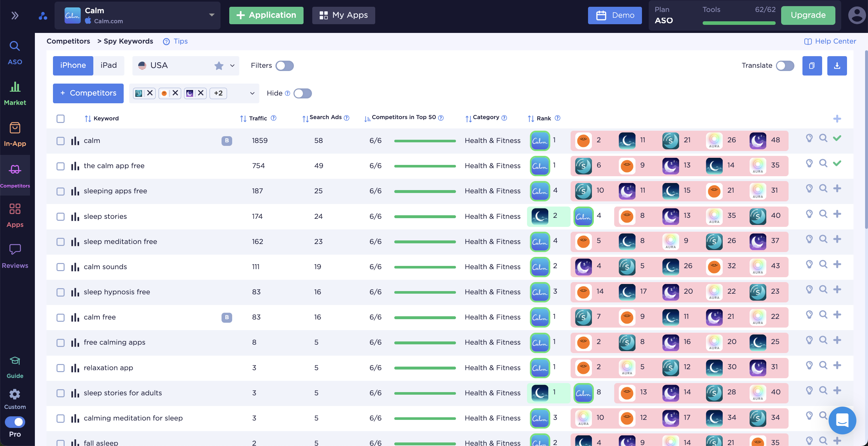This screenshot has width=868, height=446.
Task: Click green checkmark in the calm app free row
Action: [837, 163]
